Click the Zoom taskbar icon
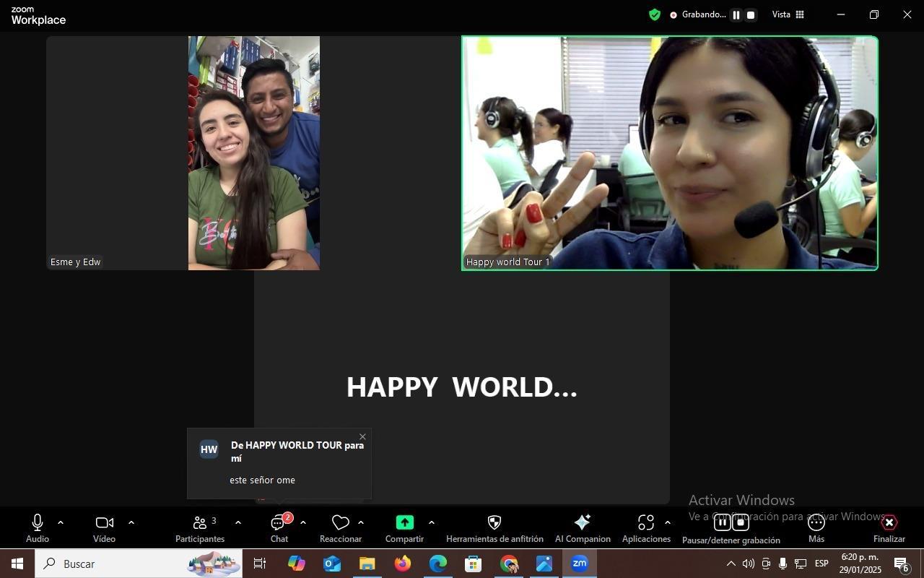Screen dimensions: 924x578 (x=580, y=564)
